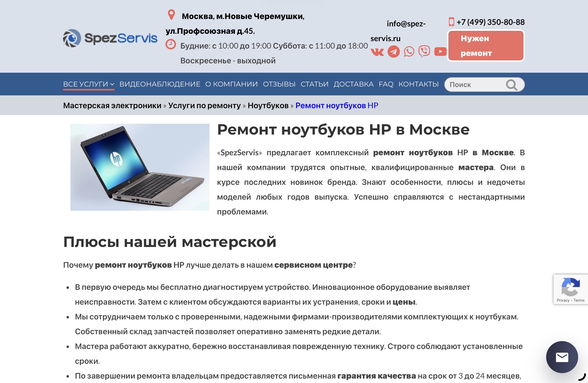588x383 pixels.
Task: Click the SpezServis logo
Action: [x=110, y=38]
